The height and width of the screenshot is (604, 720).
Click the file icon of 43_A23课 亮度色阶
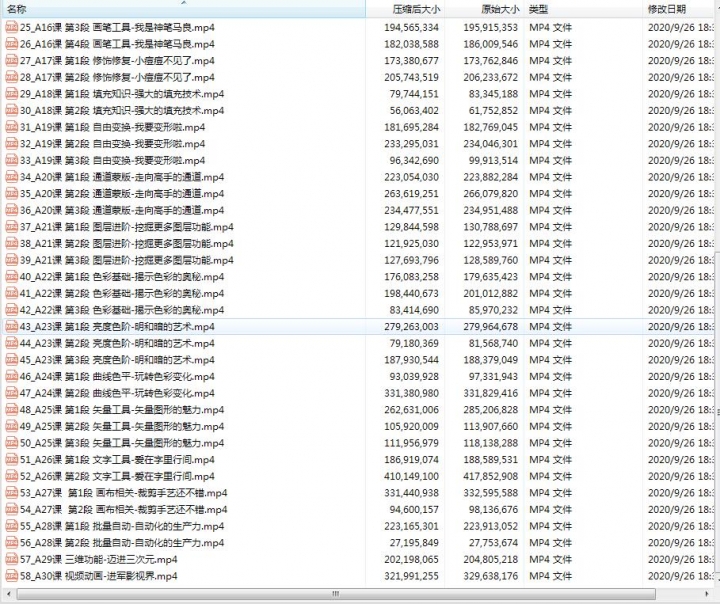[12, 327]
